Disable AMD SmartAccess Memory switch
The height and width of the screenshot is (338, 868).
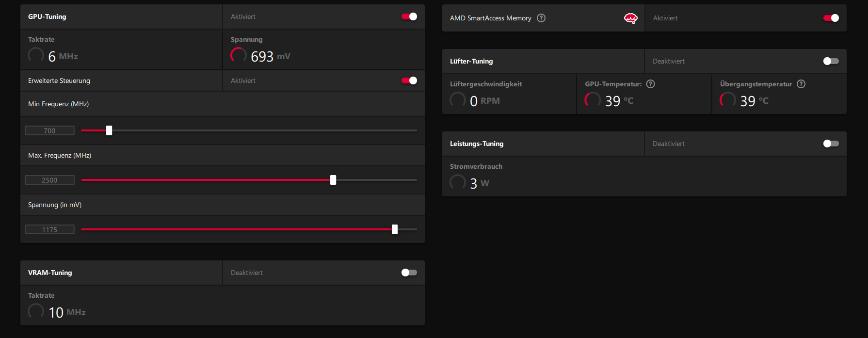(x=831, y=18)
